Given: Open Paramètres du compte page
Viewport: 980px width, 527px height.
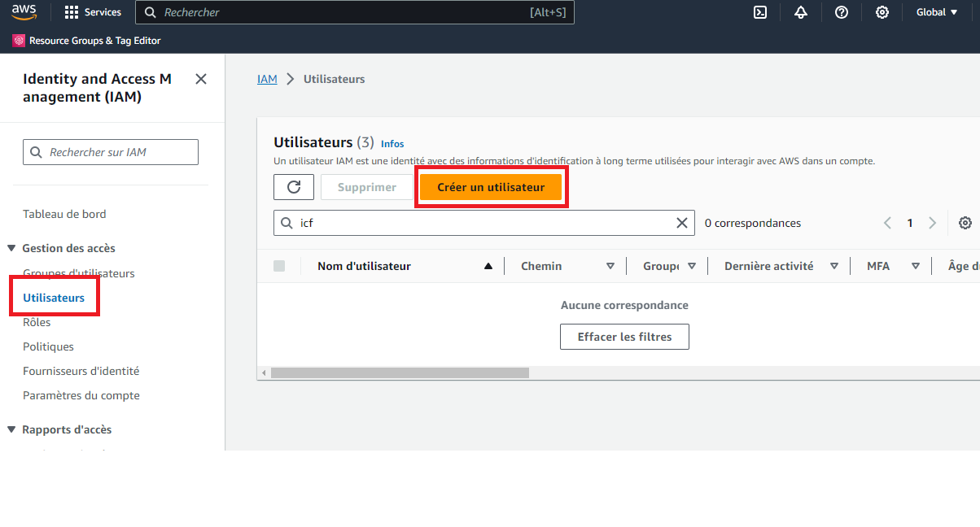Looking at the screenshot, I should tap(81, 395).
